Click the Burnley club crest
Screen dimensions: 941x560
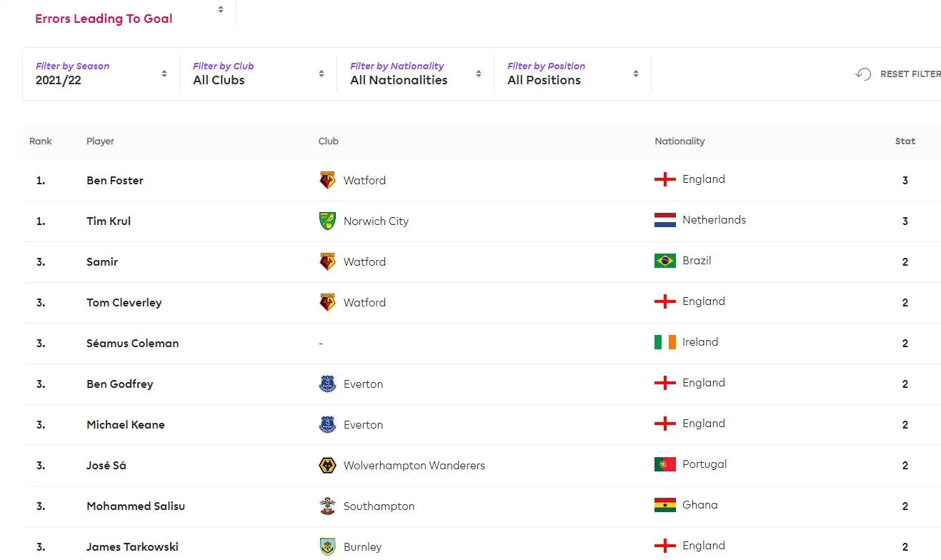(x=327, y=546)
